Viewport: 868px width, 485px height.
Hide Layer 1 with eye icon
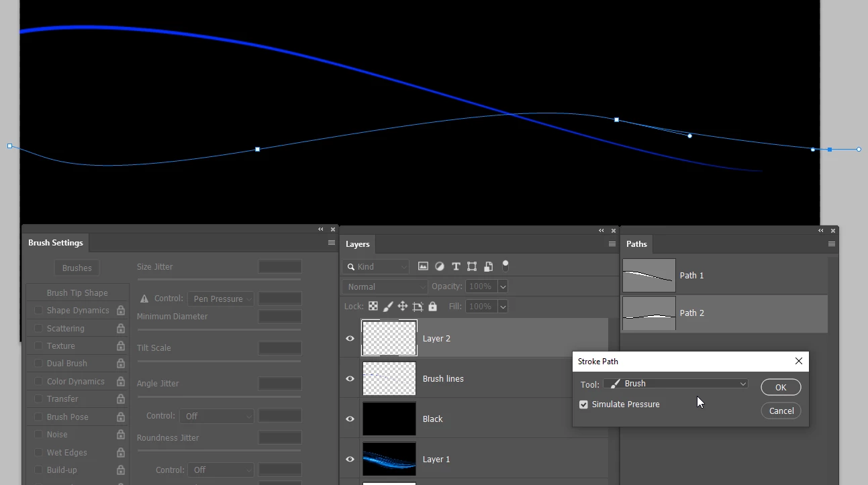[350, 460]
